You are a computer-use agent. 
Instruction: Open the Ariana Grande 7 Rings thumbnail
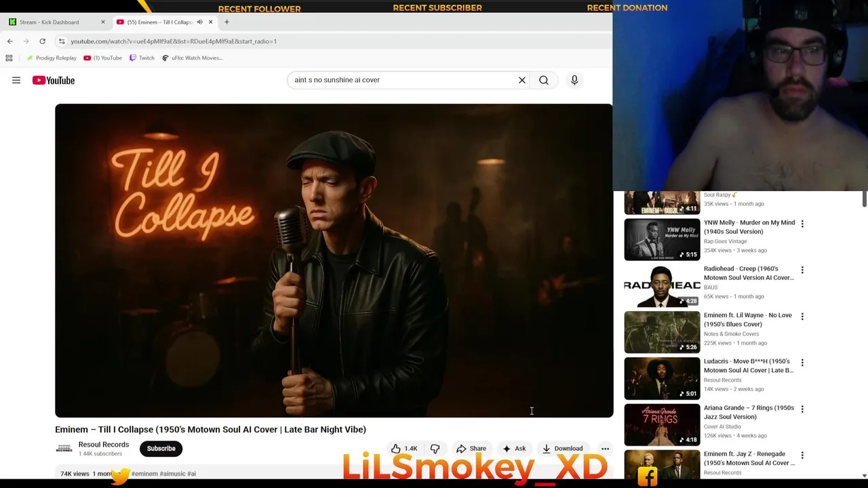pyautogui.click(x=662, y=425)
